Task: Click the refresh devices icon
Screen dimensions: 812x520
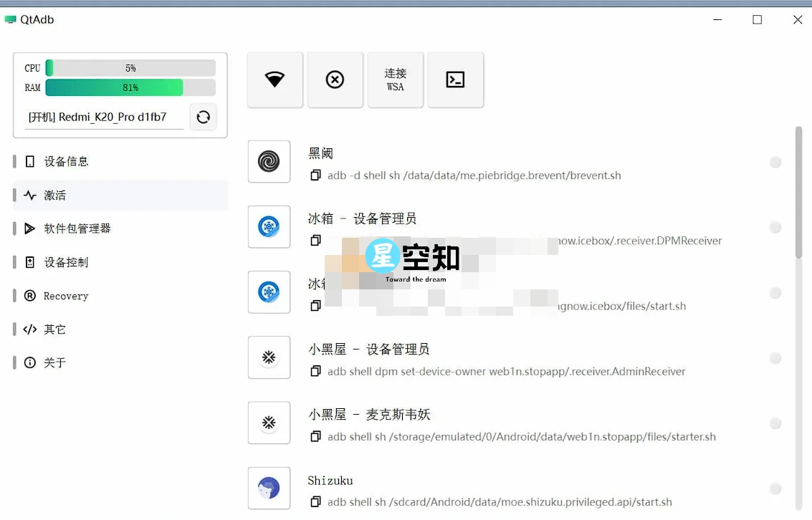Action: pyautogui.click(x=203, y=117)
